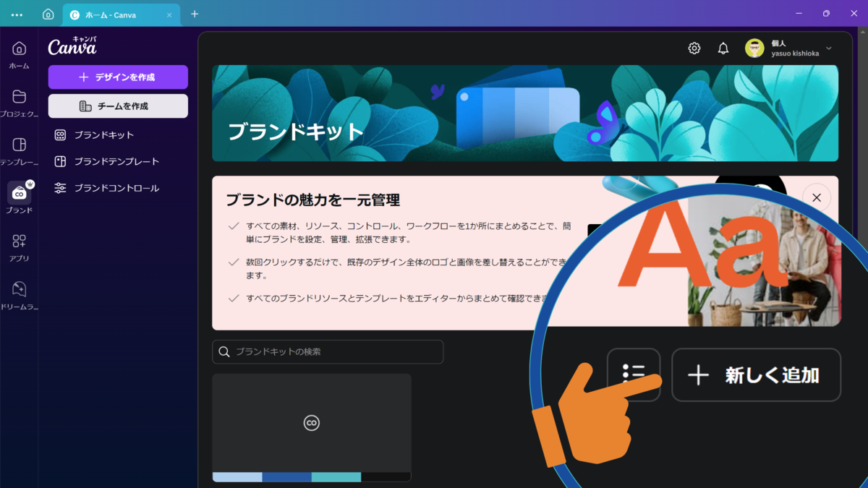Click the home icon in title bar

coord(48,14)
